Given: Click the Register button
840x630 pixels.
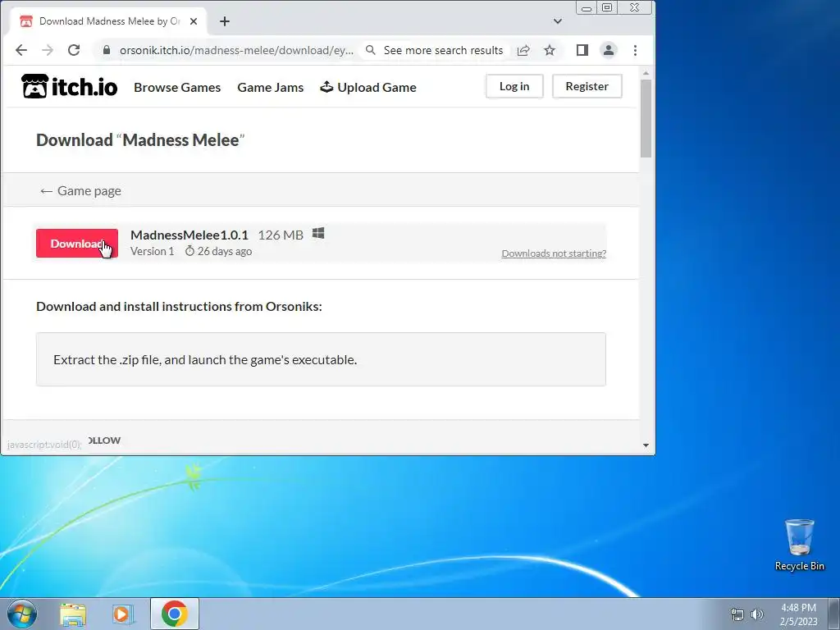Looking at the screenshot, I should click(587, 86).
